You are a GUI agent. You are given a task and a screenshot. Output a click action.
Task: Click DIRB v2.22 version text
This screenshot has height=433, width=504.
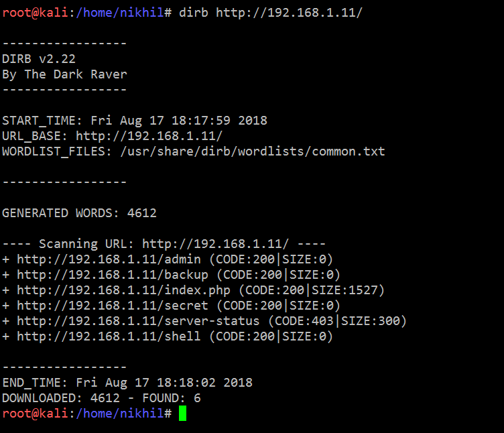[x=39, y=59]
